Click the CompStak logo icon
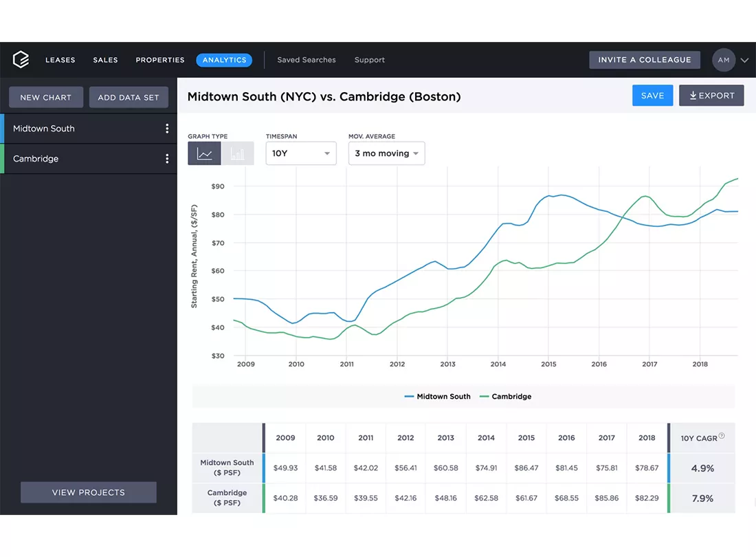 (21, 60)
